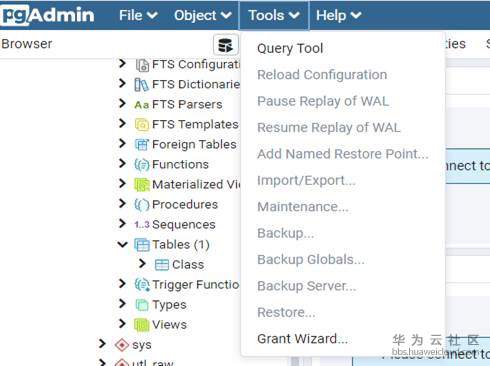Click the Query Tool toolbar button in Browser
The width and height of the screenshot is (490, 366).
pyautogui.click(x=226, y=45)
